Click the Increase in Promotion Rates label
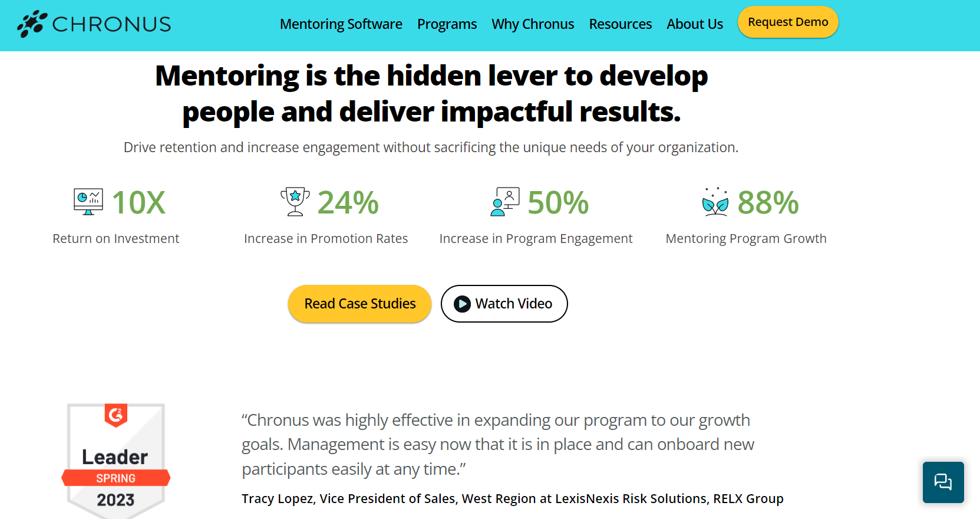The height and width of the screenshot is (519, 980). pos(326,239)
